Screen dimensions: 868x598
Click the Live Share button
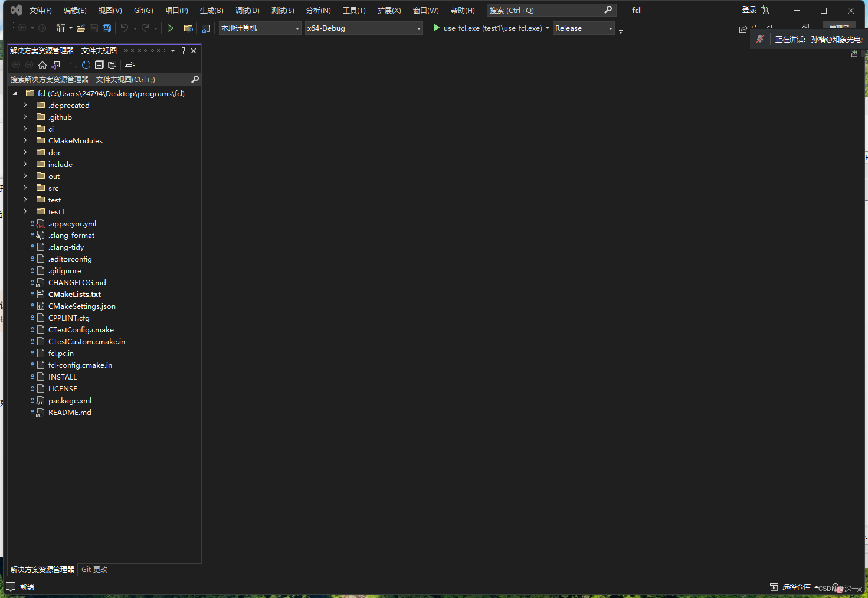(768, 28)
